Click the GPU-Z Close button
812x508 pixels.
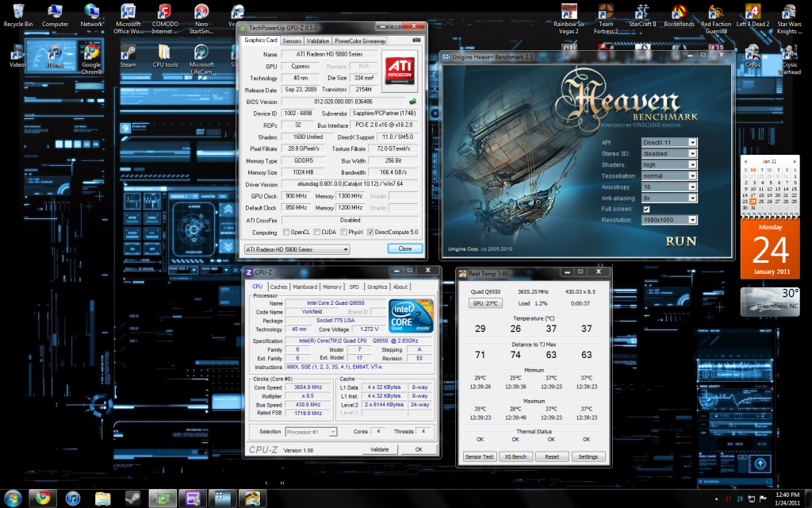pyautogui.click(x=405, y=248)
